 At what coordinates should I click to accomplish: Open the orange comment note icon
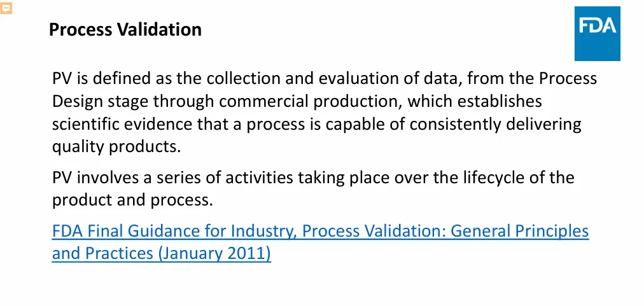click(6, 8)
